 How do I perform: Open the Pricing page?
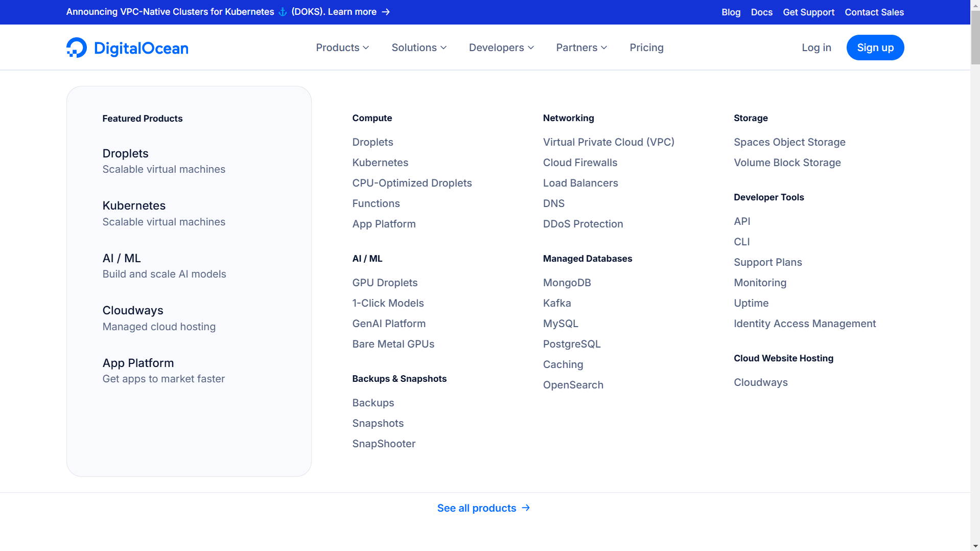[x=646, y=48]
